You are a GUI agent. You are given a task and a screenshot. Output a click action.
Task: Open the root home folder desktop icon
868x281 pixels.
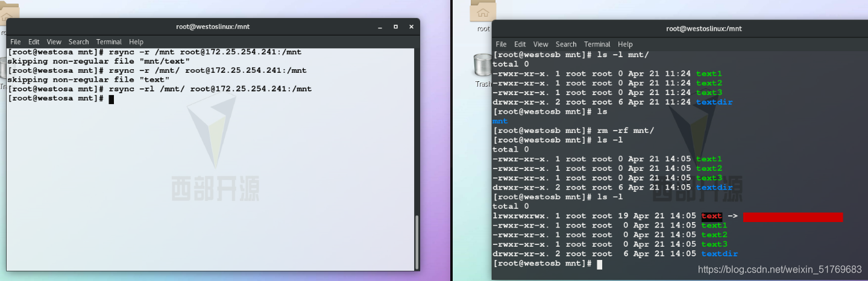[x=483, y=16]
